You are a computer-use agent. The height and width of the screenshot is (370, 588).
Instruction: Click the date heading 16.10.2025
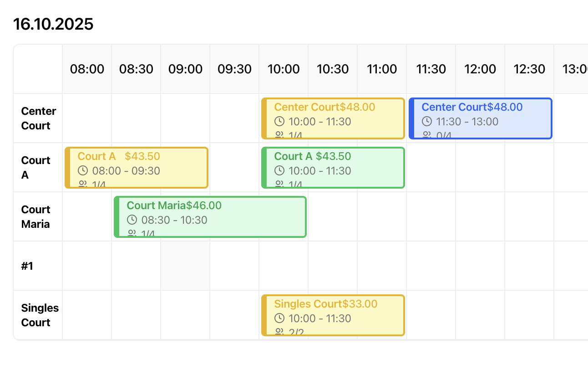tap(53, 24)
